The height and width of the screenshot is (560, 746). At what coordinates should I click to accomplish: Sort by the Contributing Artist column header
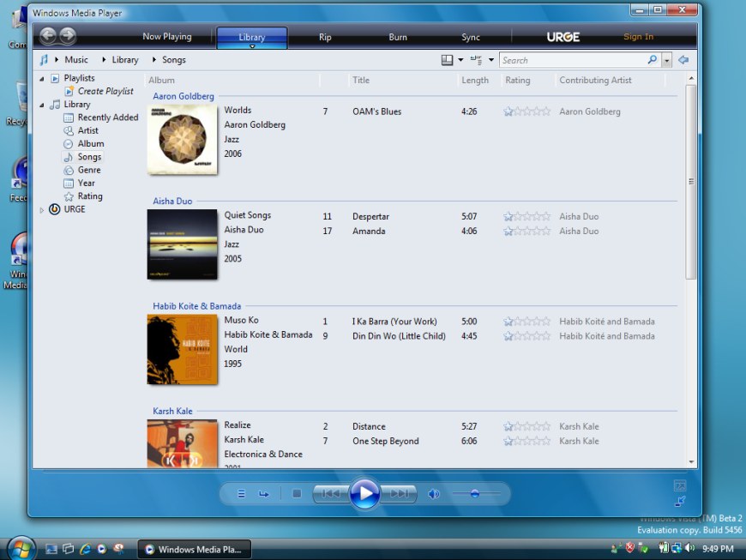point(595,80)
